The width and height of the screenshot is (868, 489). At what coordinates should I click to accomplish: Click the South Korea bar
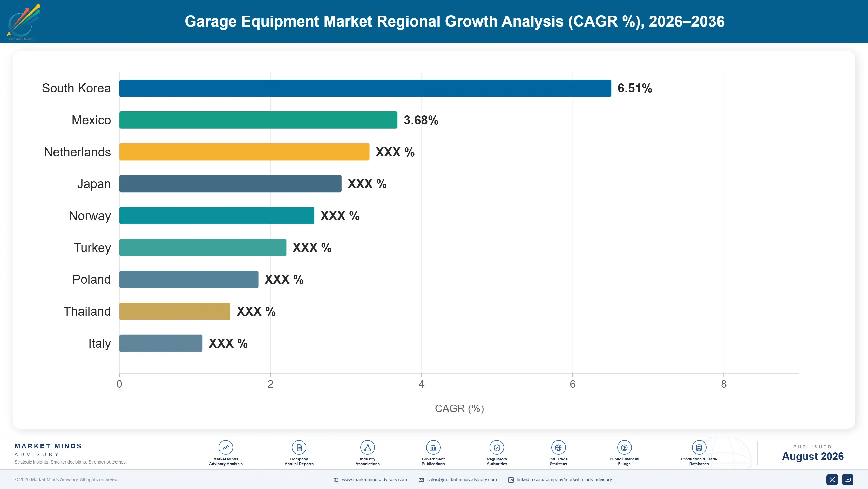(365, 88)
